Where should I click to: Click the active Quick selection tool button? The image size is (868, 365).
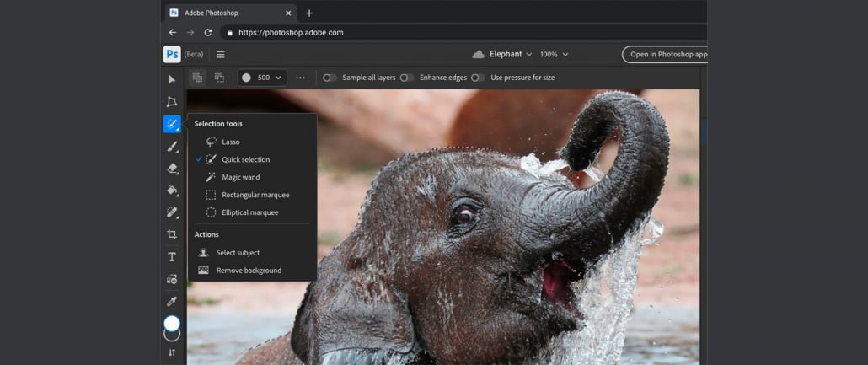(x=172, y=124)
